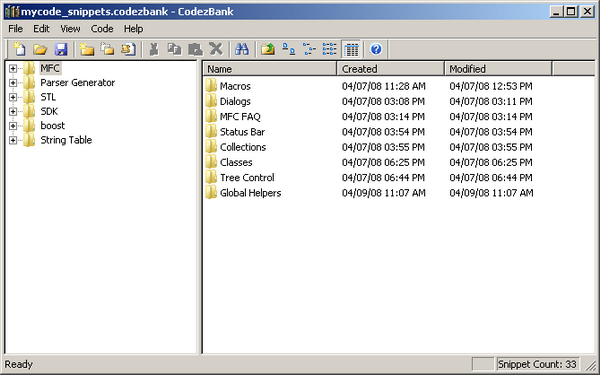Select the boost folder in the tree
This screenshot has height=375, width=600.
pos(53,126)
